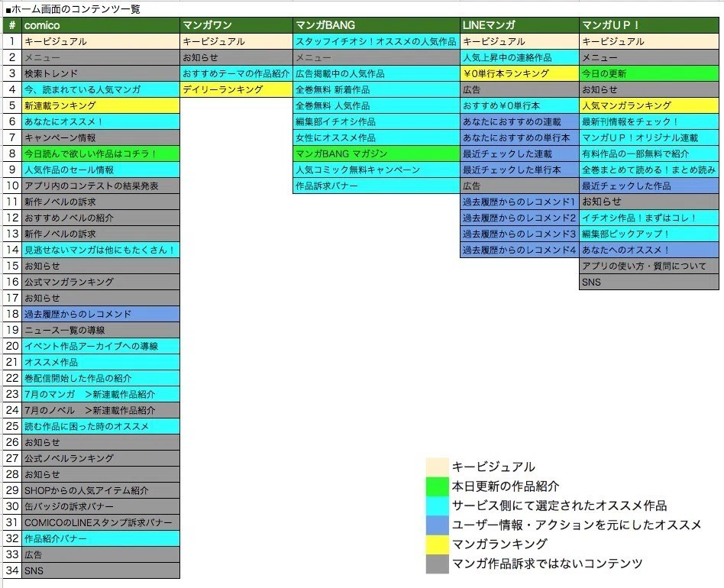Select comico cell 過去履歴からのレコメンド in row 18
The width and height of the screenshot is (724, 588).
pyautogui.click(x=101, y=314)
